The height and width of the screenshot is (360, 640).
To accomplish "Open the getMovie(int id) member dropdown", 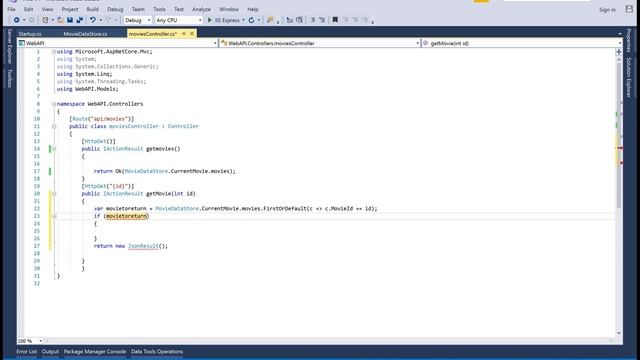I will click(x=522, y=43).
